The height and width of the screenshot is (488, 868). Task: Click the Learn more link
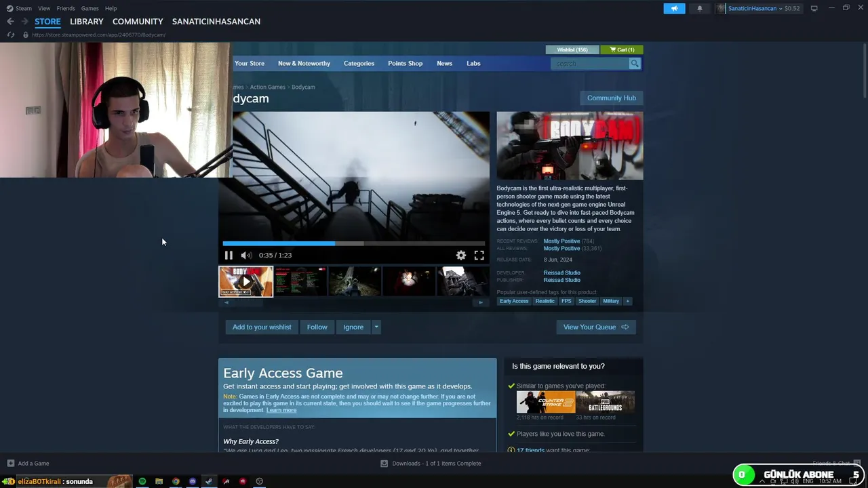(x=281, y=410)
